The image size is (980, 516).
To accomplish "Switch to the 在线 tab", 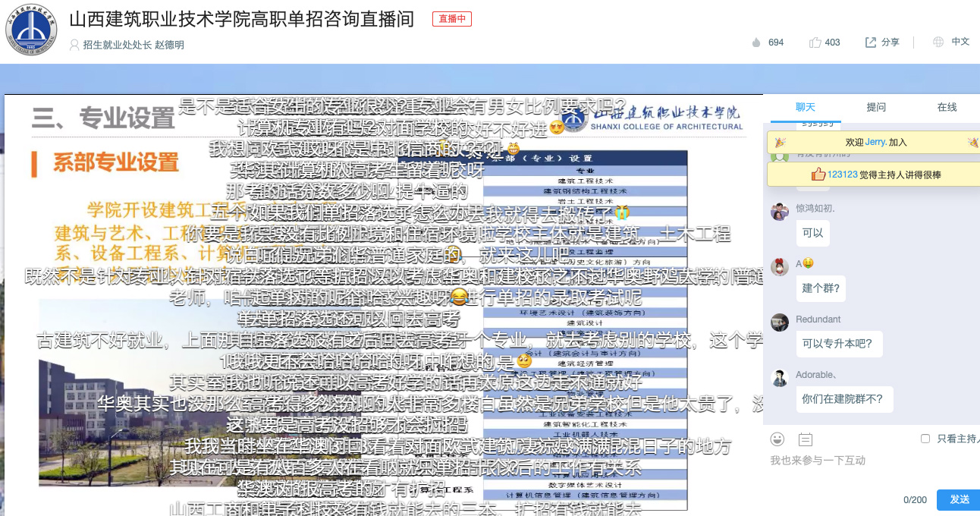I will (x=947, y=108).
